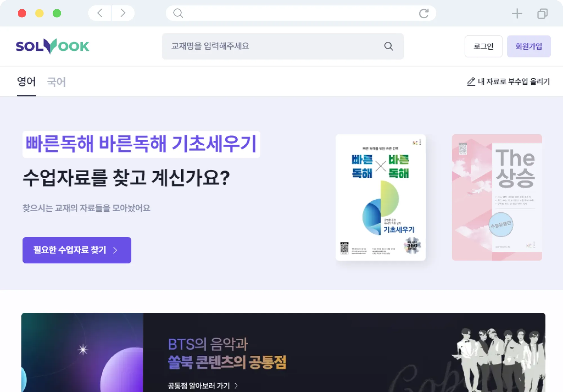This screenshot has width=563, height=392.
Task: Click 필요한 수업자료 찾기 button
Action: (77, 250)
